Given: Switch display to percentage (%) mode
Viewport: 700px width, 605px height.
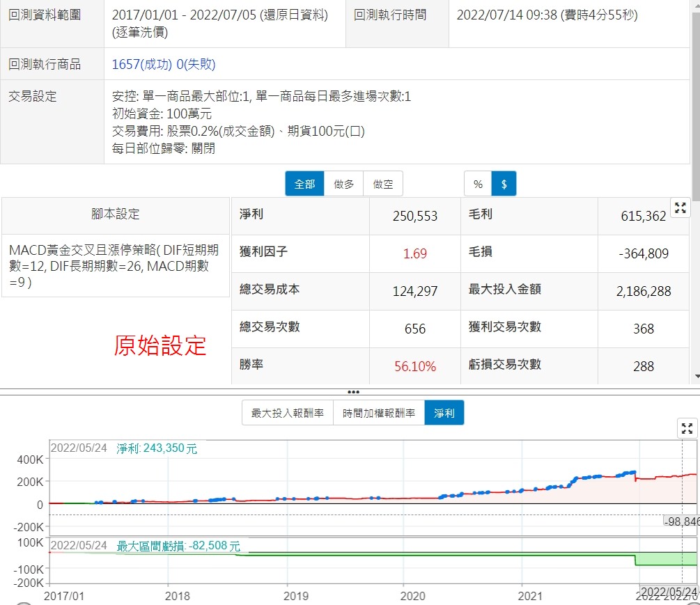Looking at the screenshot, I should [478, 184].
